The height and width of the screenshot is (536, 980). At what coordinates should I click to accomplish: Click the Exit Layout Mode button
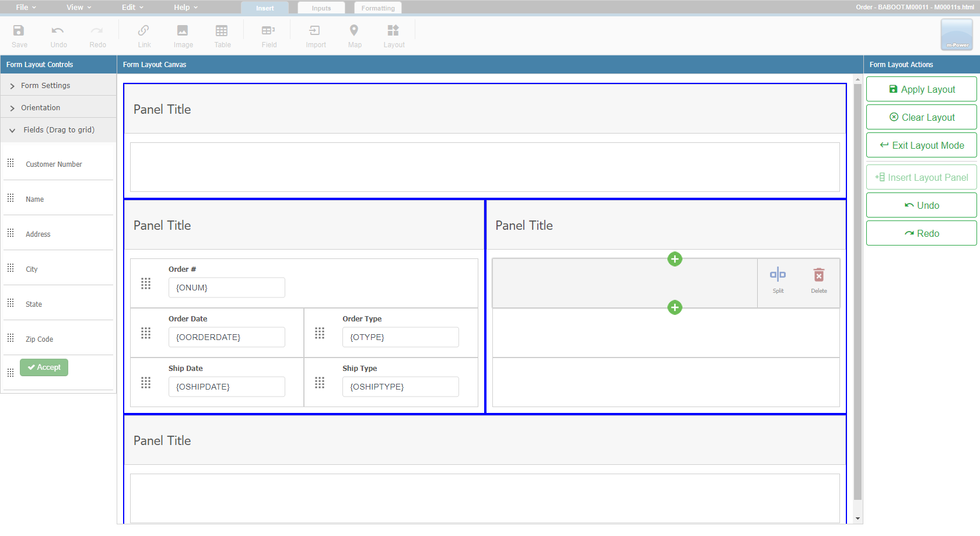[x=921, y=145]
